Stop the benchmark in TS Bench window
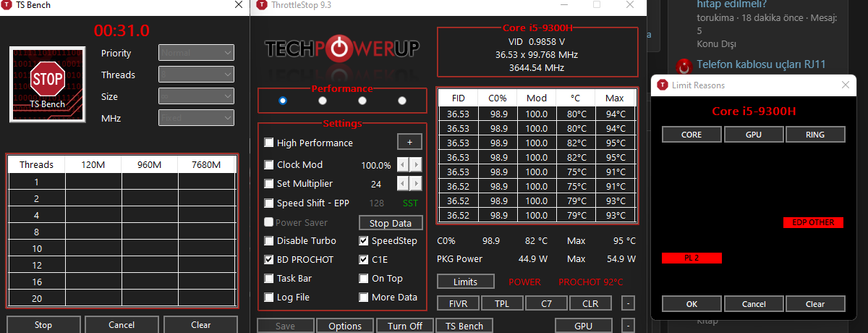 pos(43,324)
